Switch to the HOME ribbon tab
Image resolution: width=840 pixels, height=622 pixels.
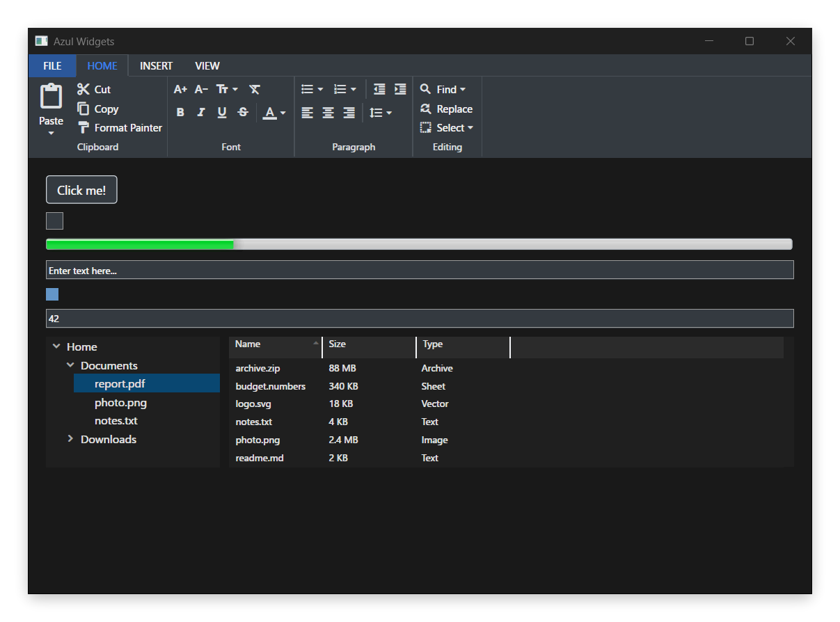point(102,65)
